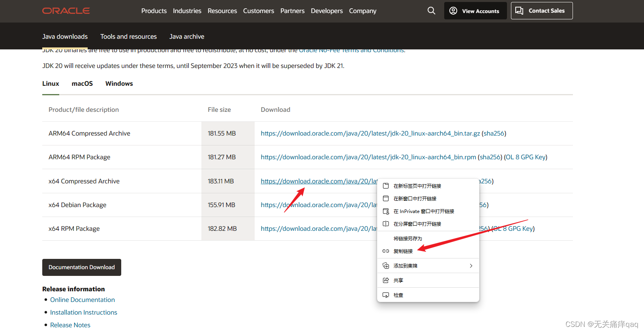
Task: Open sha256 link for ARM64 Compressed Archive
Action: [494, 134]
